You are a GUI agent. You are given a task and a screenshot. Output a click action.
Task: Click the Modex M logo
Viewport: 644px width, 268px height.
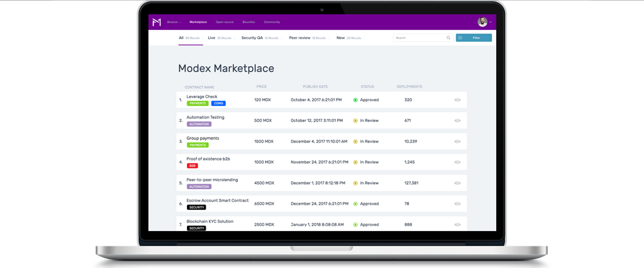[157, 22]
